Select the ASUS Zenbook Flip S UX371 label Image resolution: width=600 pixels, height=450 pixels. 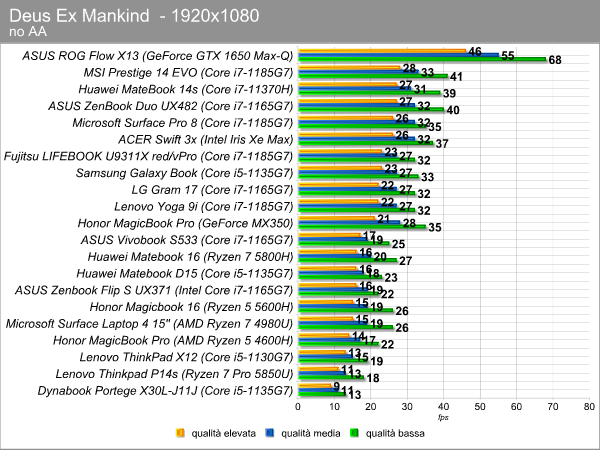pyautogui.click(x=154, y=290)
